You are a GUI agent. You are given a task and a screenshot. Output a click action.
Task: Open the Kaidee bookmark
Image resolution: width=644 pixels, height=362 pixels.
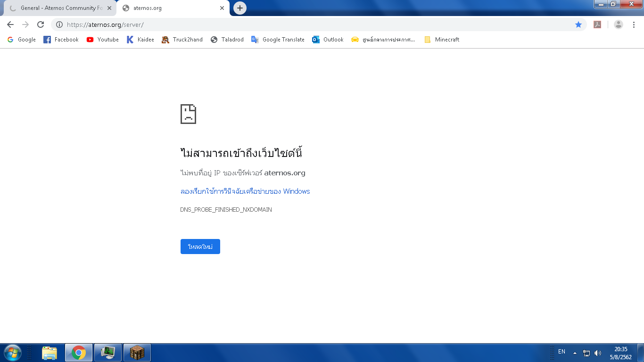click(x=140, y=40)
